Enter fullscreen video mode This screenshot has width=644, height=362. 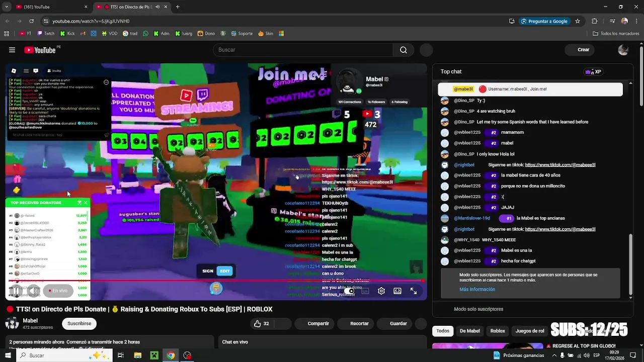tap(414, 291)
